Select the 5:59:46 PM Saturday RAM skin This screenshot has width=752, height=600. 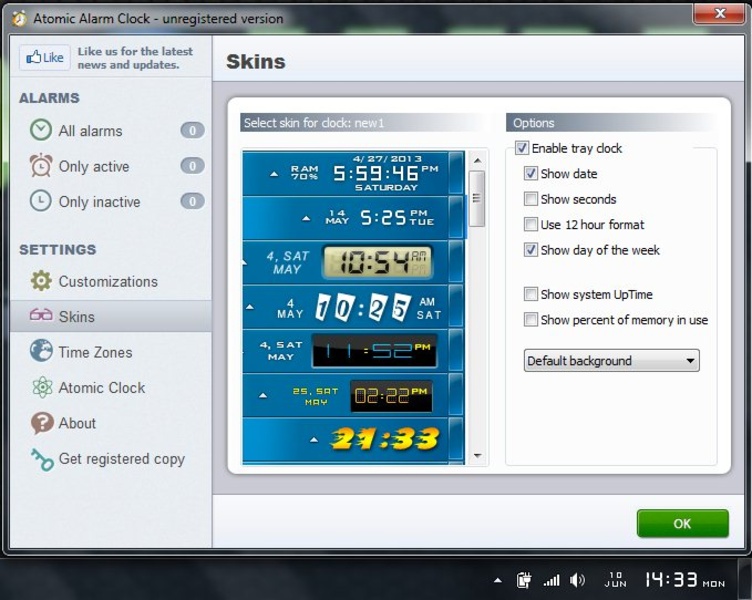(x=353, y=173)
